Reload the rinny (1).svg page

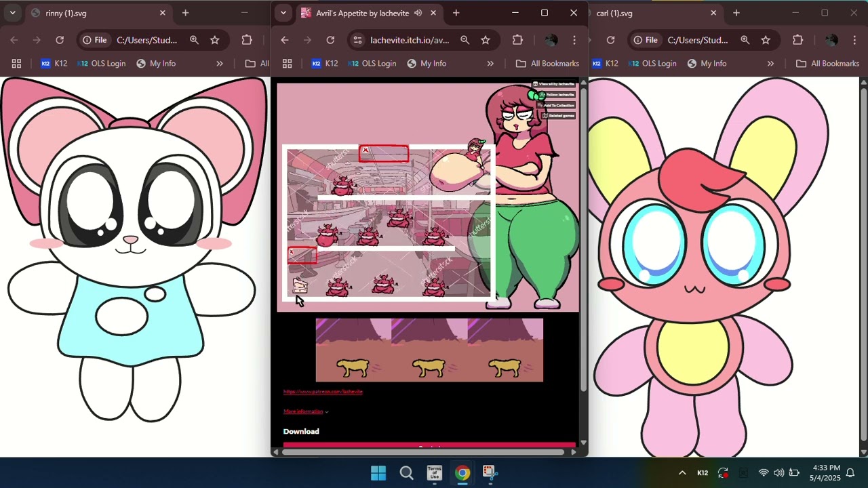[60, 40]
